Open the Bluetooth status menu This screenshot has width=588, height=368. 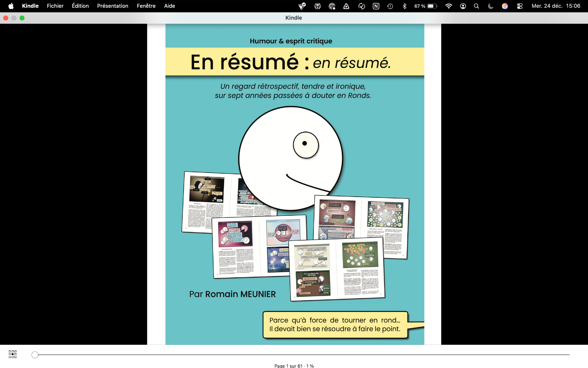coord(404,6)
